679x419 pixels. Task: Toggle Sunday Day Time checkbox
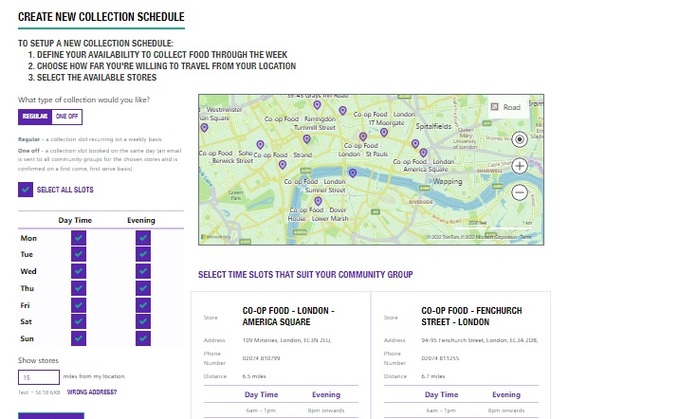pyautogui.click(x=78, y=338)
